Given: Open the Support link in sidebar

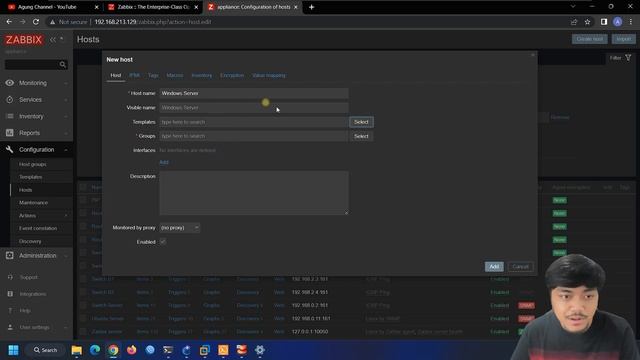Looking at the screenshot, I should pos(29,277).
